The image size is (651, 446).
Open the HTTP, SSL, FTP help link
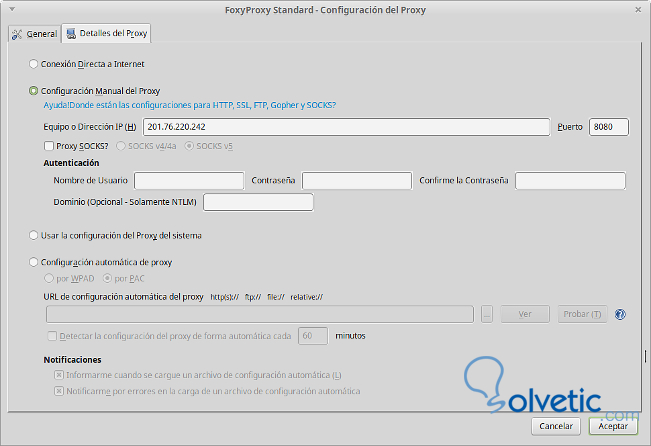point(190,105)
